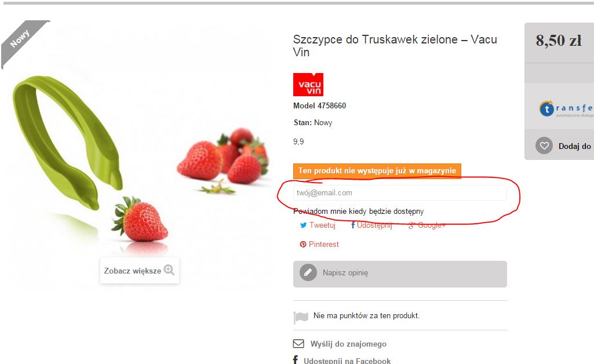Click the Zobacz większe enlarge button
This screenshot has width=594, height=364.
tap(140, 271)
